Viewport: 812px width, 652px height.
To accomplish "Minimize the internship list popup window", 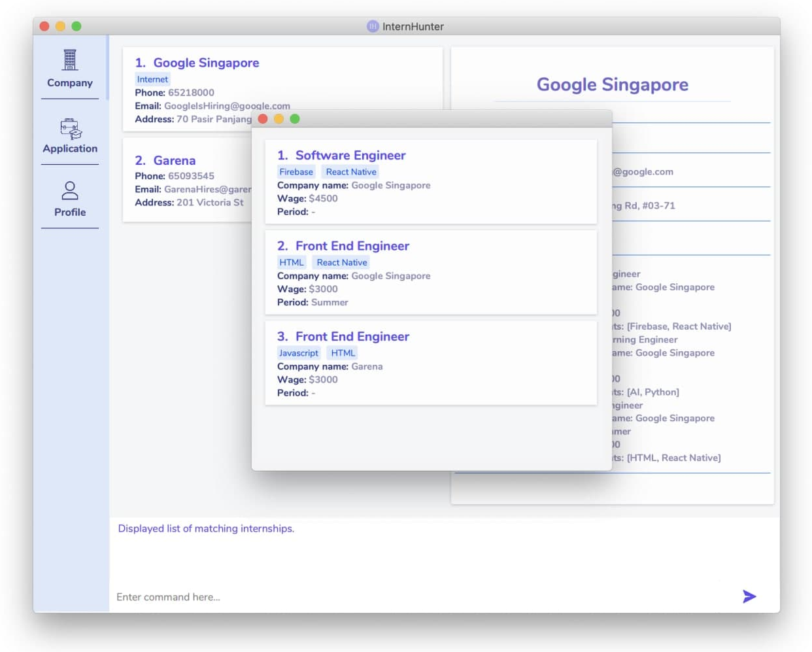I will click(279, 119).
